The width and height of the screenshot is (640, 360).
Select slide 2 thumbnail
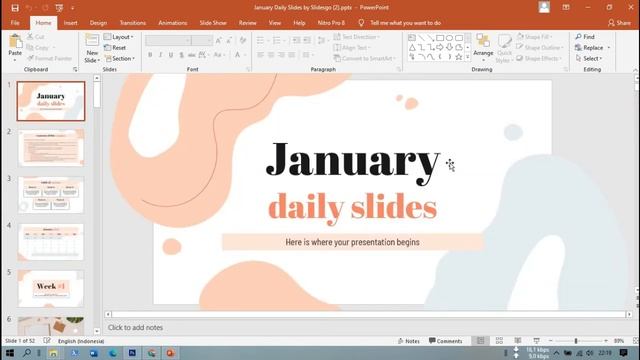pyautogui.click(x=51, y=148)
